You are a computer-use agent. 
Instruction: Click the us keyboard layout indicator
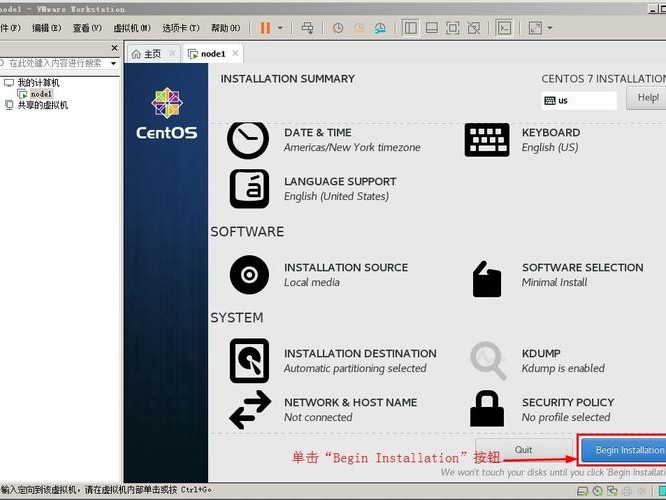pos(579,101)
